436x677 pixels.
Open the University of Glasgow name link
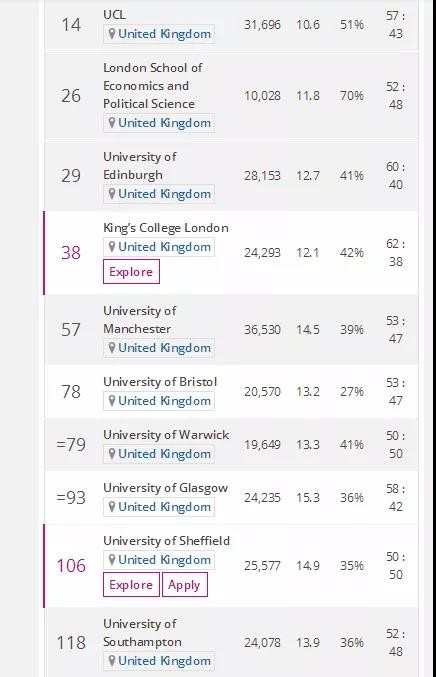click(165, 488)
